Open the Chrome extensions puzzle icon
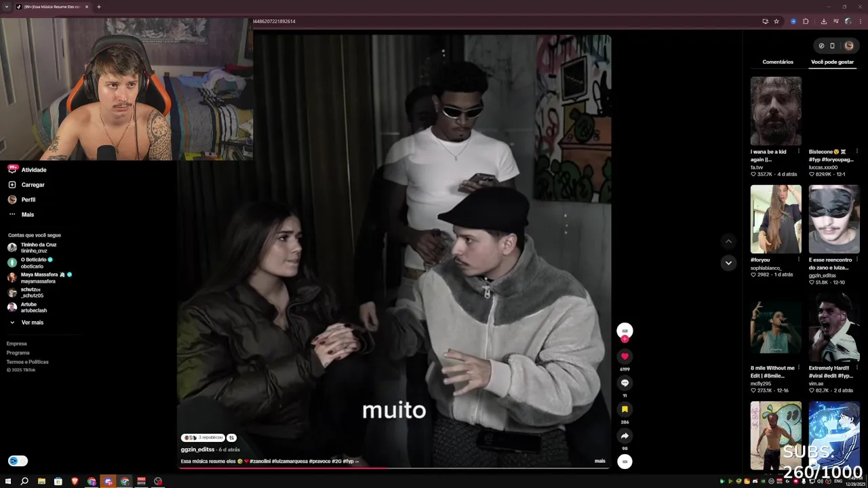Screen dimensions: 868x488 pos(806,22)
